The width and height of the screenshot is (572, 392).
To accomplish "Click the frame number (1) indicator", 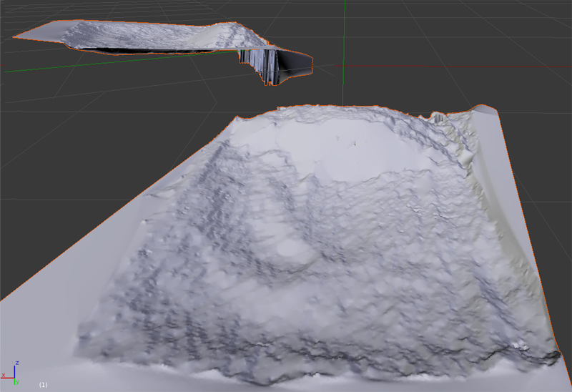I will (x=43, y=385).
